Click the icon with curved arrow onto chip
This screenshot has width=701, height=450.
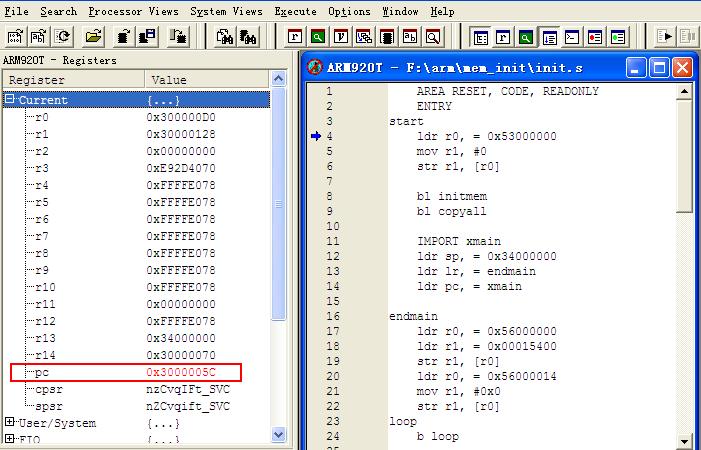[x=178, y=37]
